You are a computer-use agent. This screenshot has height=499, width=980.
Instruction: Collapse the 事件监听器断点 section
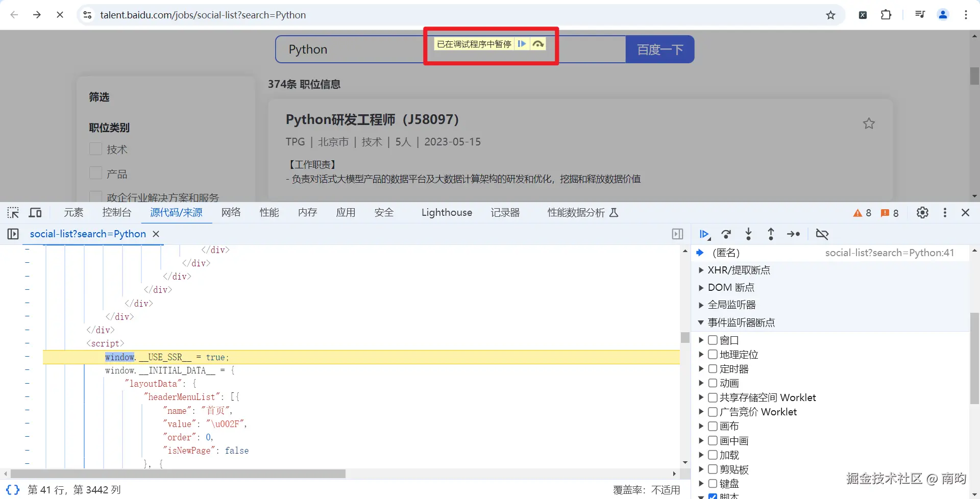701,322
